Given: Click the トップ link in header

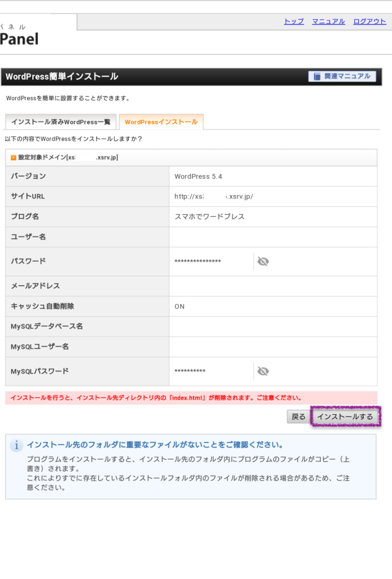Looking at the screenshot, I should tap(294, 21).
